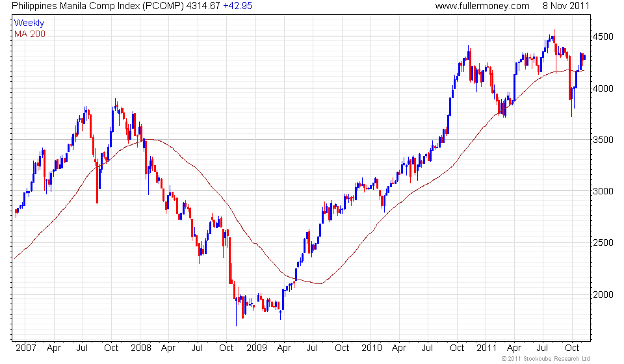Viewport: 624px width, 364px height.
Task: Click the 2007 x-axis label
Action: (26, 348)
